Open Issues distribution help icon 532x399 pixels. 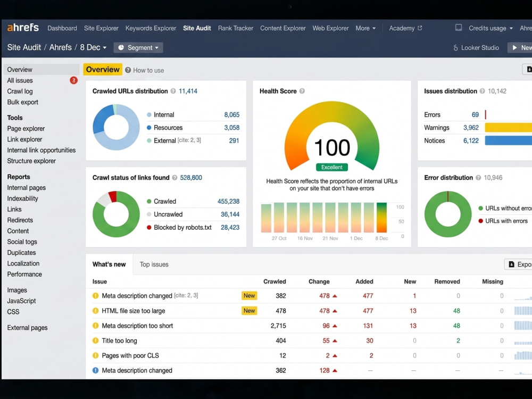click(482, 92)
